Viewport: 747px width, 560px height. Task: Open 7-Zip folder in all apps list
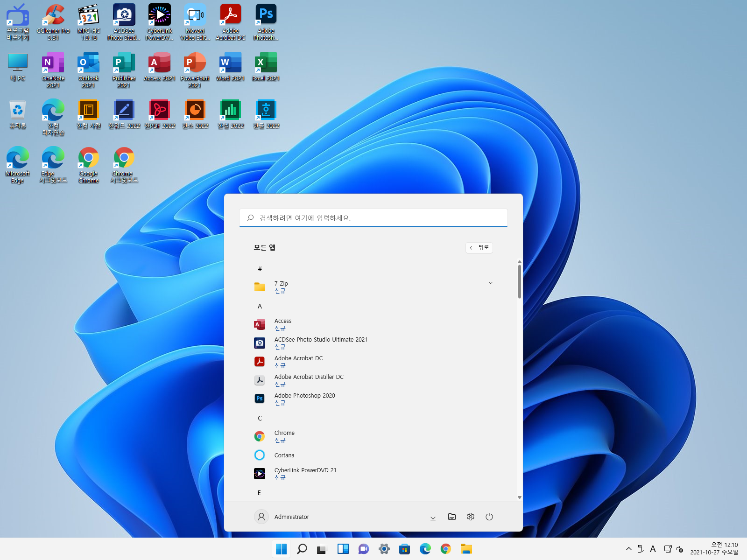373,287
